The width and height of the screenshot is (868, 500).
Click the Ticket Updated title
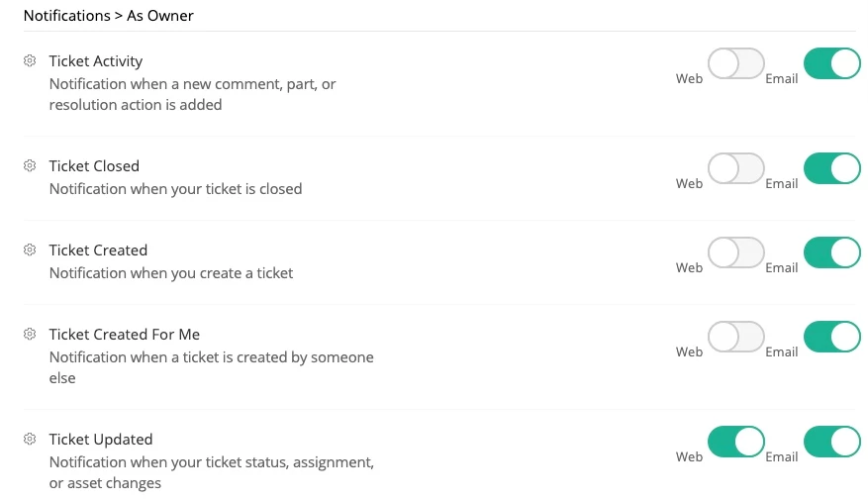pos(101,440)
